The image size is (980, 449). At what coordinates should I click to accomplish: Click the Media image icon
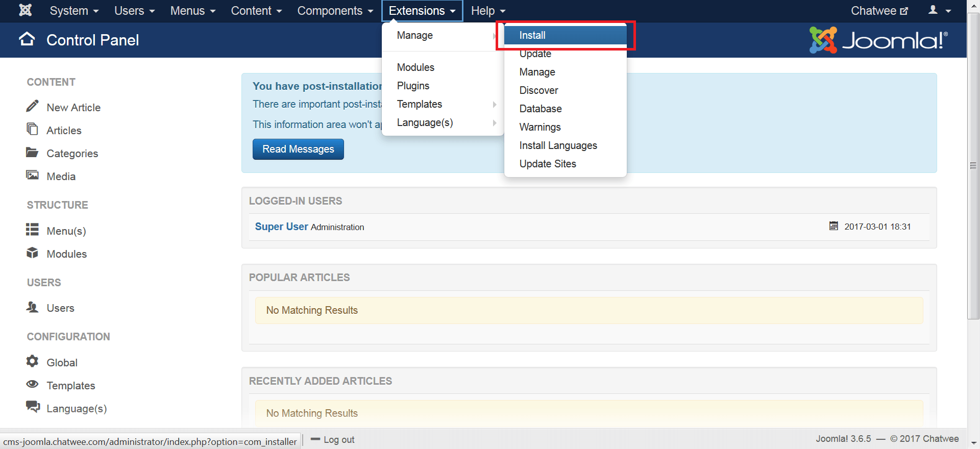(x=32, y=175)
